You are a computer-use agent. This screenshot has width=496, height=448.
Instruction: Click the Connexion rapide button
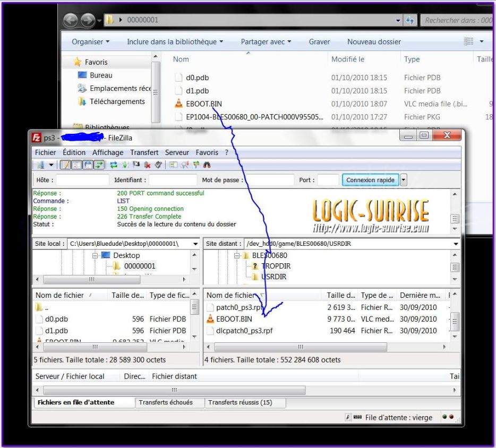click(x=370, y=180)
